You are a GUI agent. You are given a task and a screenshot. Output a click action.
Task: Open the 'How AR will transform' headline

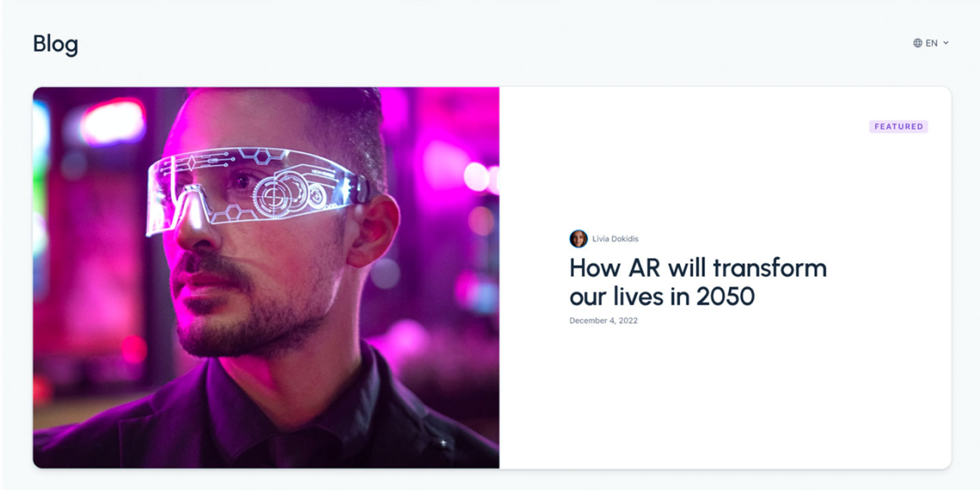(x=698, y=282)
